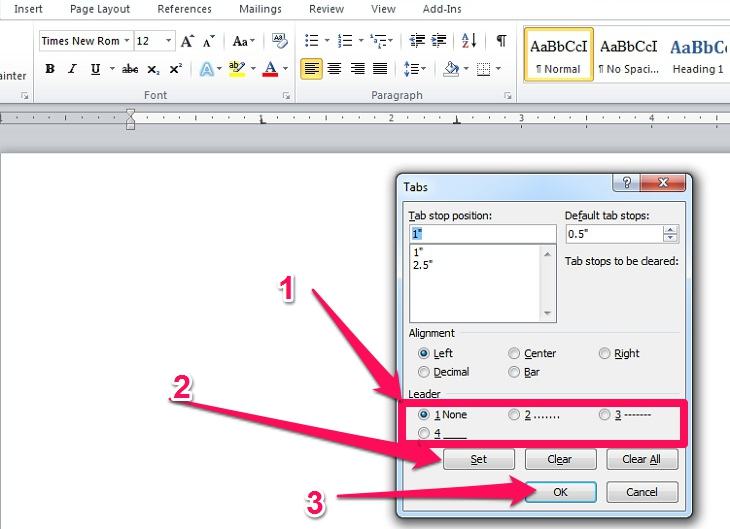Expand numbering library dropdown arrow
Image resolution: width=730 pixels, height=529 pixels.
(x=360, y=41)
